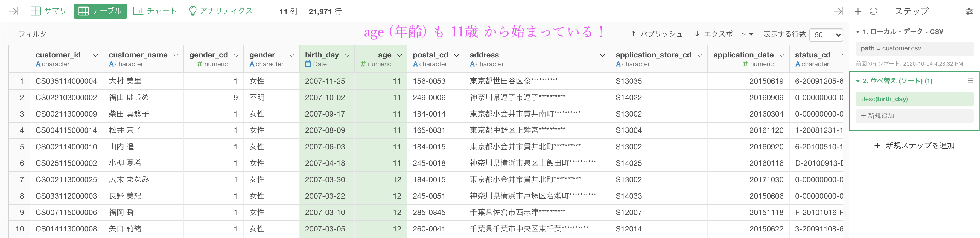Viewport: 980px width, 238px height.
Task: Collapse the right Steps panel arrow
Action: 838,11
